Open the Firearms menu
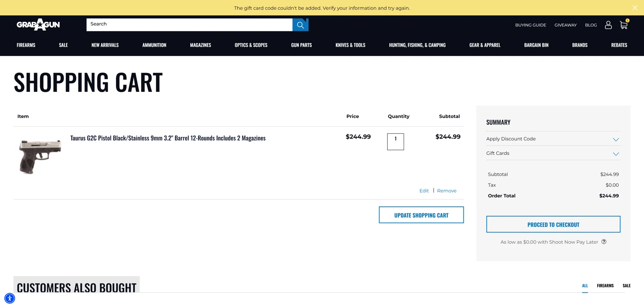 tap(26, 45)
